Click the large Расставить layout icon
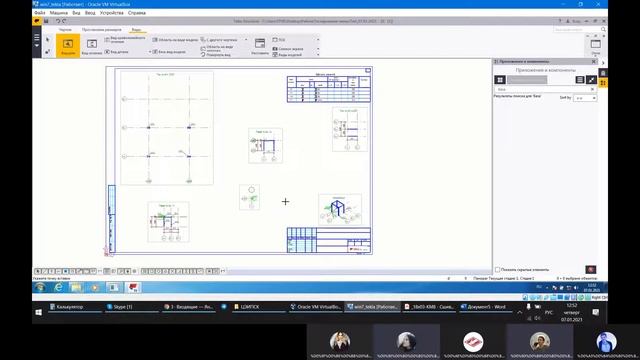Screen dimensions: 640x360 260,46
